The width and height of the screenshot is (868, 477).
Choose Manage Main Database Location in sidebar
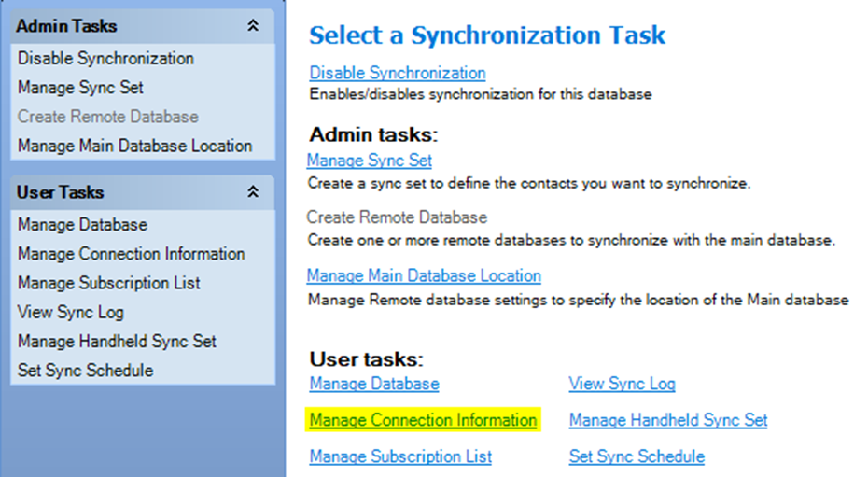tap(135, 147)
